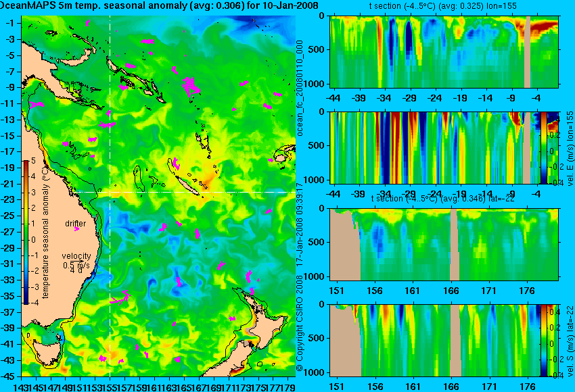
Task: Click the '-33' latitude label on the map axis
Action: tap(9, 280)
